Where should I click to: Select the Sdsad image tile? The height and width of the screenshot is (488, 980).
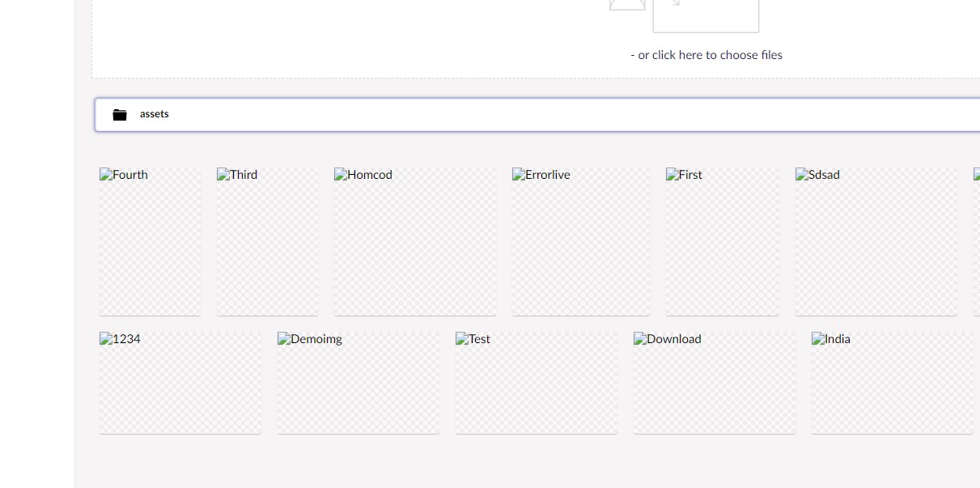tap(876, 243)
